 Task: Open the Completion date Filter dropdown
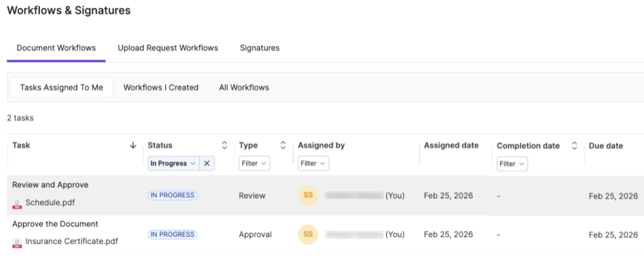coord(512,164)
